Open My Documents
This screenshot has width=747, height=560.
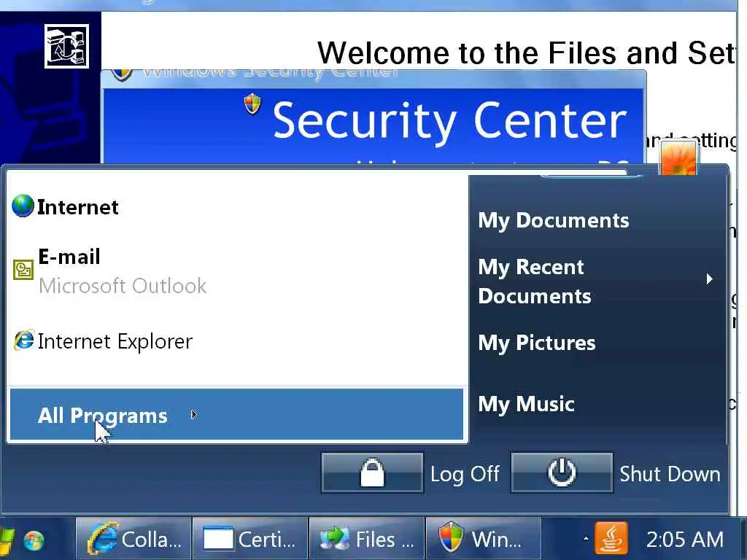(x=554, y=220)
